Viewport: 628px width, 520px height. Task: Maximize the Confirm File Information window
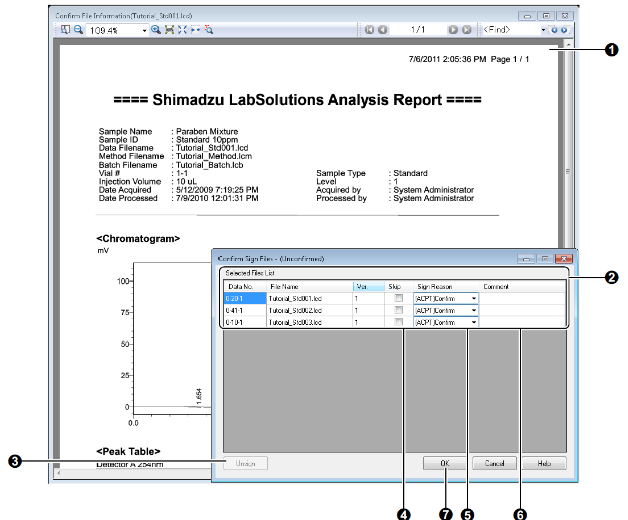546,16
